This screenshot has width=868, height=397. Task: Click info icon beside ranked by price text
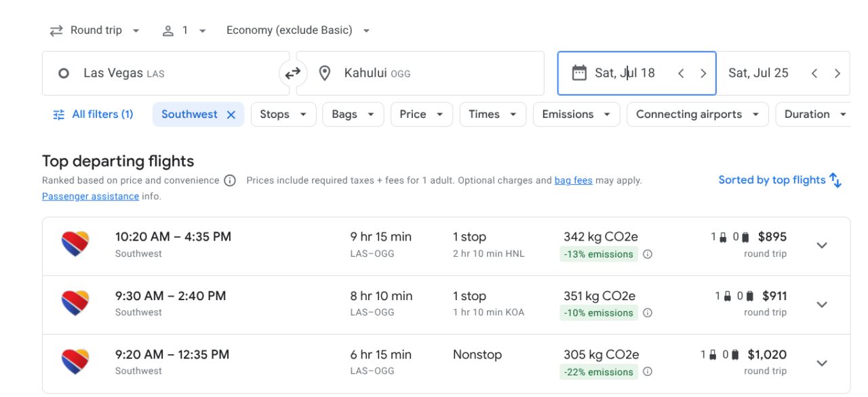tap(230, 180)
